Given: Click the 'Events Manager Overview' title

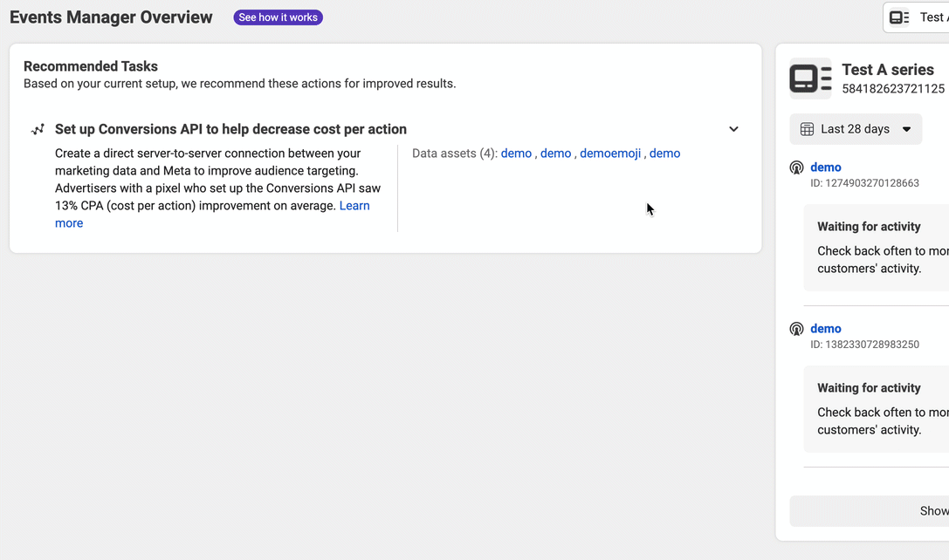Looking at the screenshot, I should click(x=111, y=17).
